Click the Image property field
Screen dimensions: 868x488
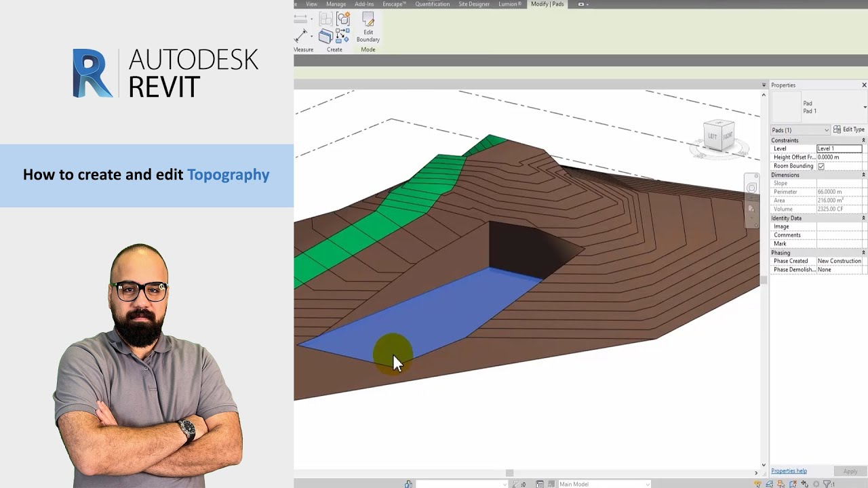pyautogui.click(x=840, y=226)
